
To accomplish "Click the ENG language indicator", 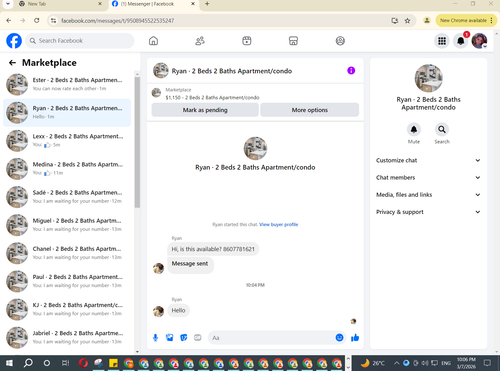I will click(446, 363).
